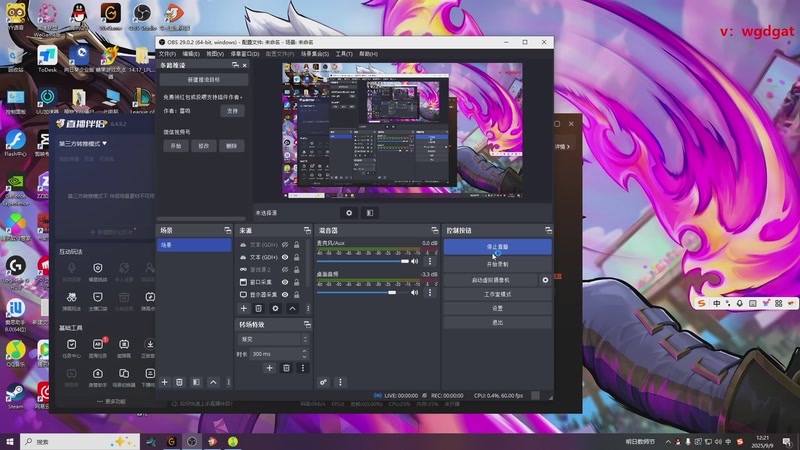
Task: Open properties gear below the preview
Action: tap(349, 213)
